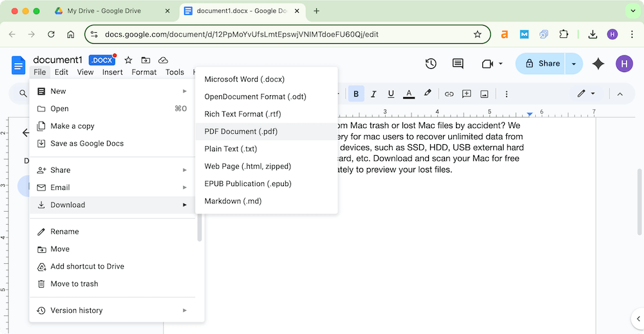
Task: Open the text color picker
Action: click(409, 94)
